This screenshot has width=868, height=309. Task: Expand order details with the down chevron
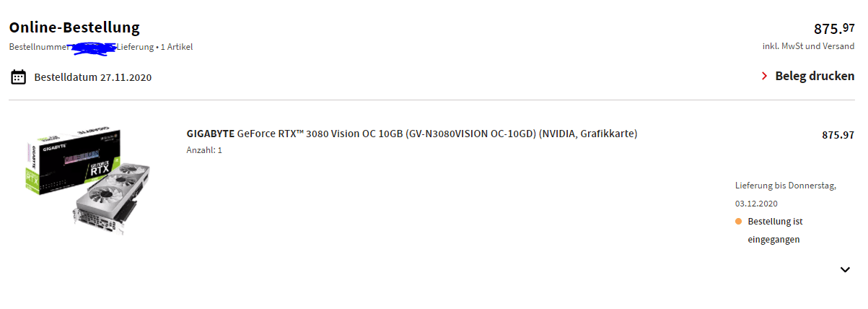click(846, 270)
